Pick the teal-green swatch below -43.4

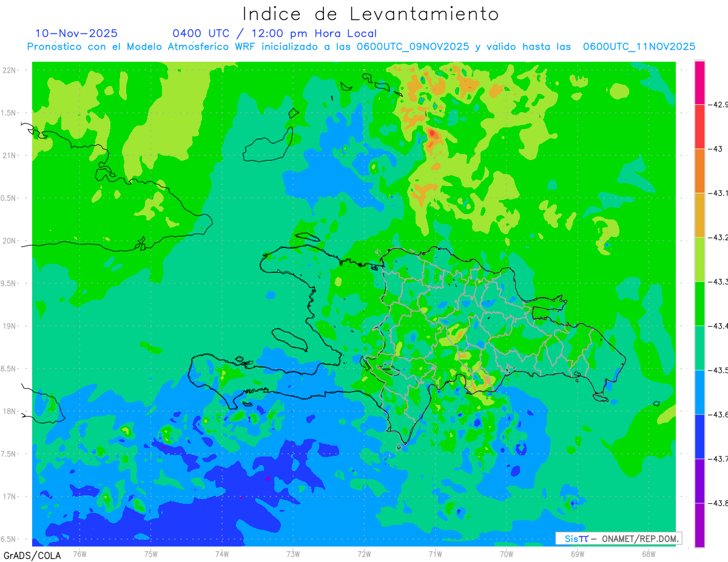(699, 348)
